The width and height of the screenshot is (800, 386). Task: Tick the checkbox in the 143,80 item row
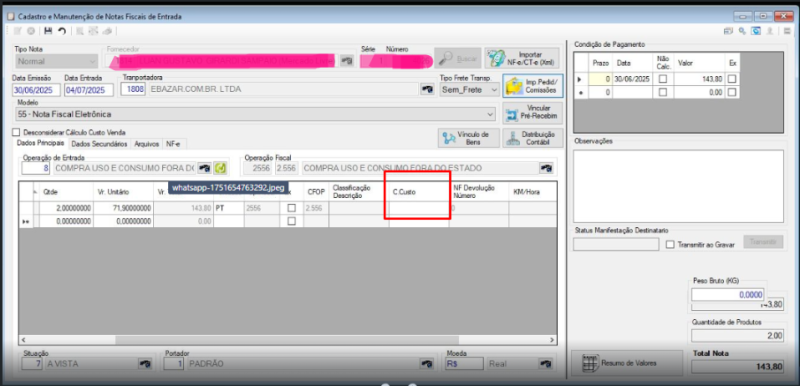pos(292,208)
